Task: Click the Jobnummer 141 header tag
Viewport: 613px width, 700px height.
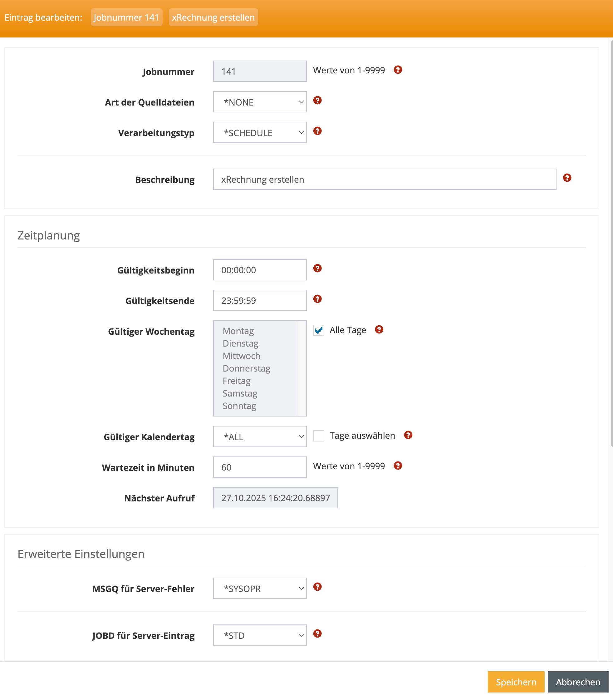Action: click(x=126, y=17)
